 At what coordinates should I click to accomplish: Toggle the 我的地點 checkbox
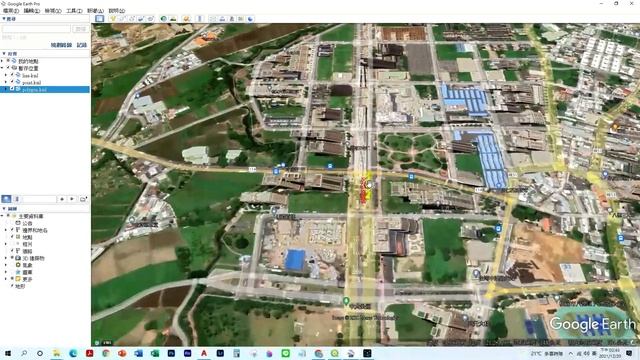click(x=8, y=61)
